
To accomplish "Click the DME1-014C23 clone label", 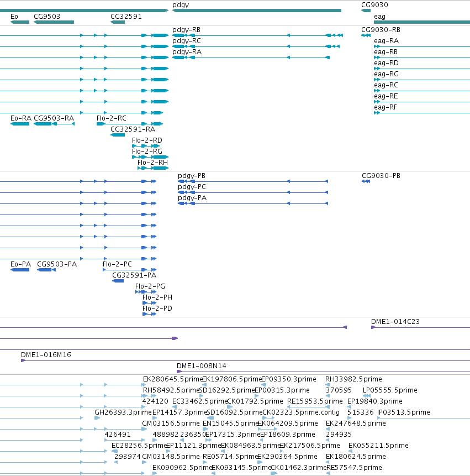I will point(395,322).
